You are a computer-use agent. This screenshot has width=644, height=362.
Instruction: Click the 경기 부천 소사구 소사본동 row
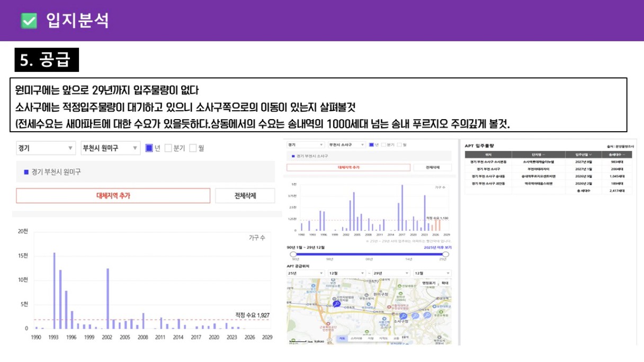pos(548,162)
